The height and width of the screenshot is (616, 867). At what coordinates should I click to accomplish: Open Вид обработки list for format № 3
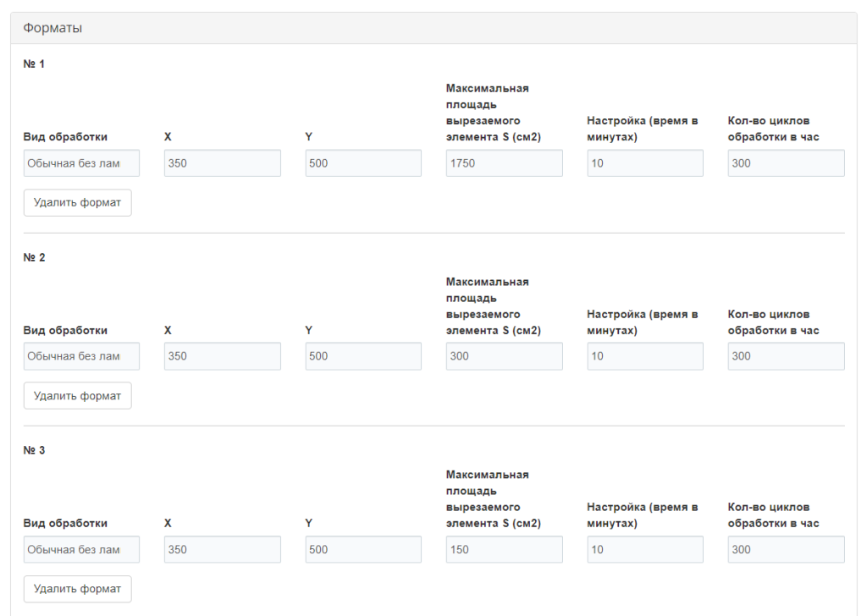point(81,549)
